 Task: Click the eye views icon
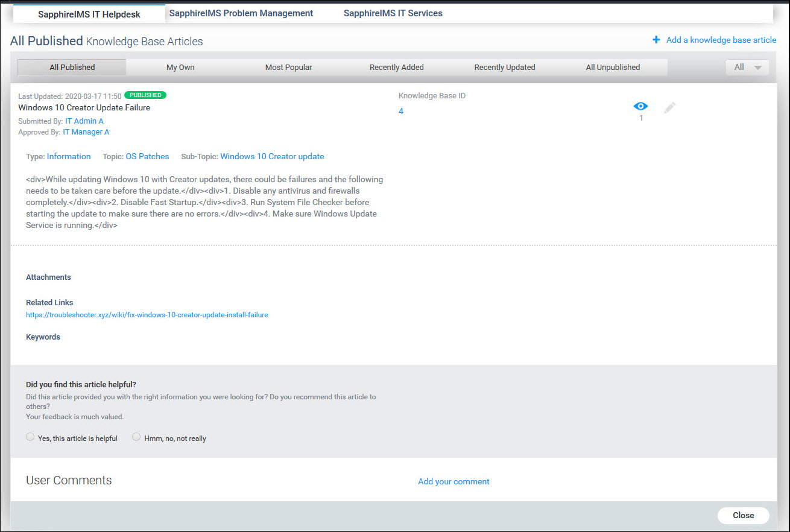click(x=640, y=106)
